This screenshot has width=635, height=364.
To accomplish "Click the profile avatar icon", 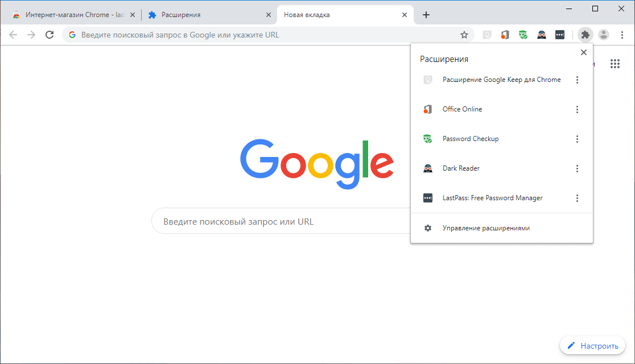I will (x=603, y=35).
